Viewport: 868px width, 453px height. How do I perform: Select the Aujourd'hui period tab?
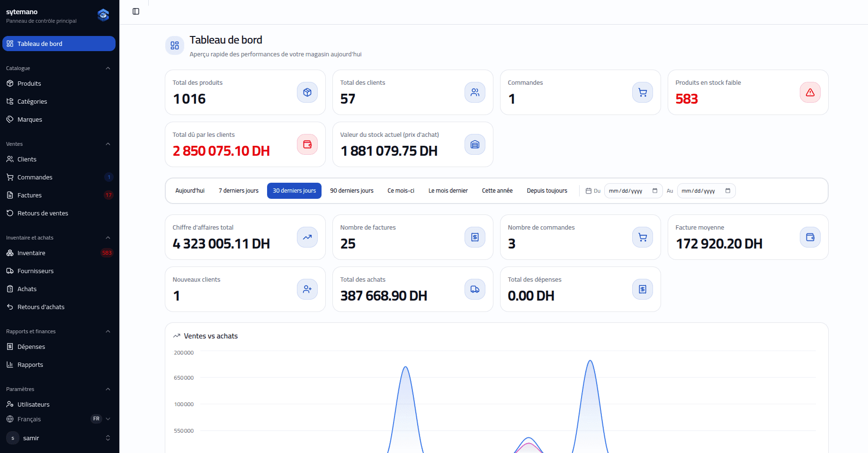tap(190, 191)
